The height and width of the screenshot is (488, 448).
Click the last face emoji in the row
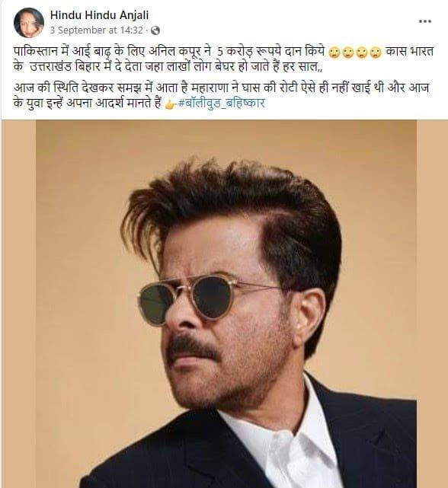376,53
